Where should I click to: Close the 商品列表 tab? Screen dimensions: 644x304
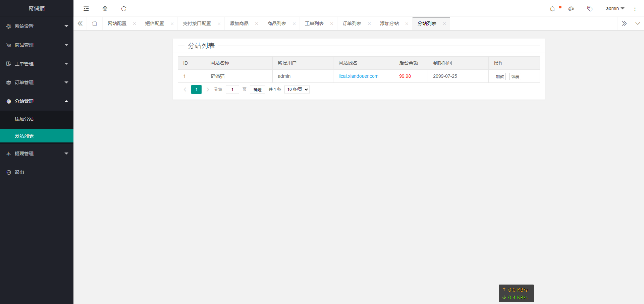coord(294,23)
